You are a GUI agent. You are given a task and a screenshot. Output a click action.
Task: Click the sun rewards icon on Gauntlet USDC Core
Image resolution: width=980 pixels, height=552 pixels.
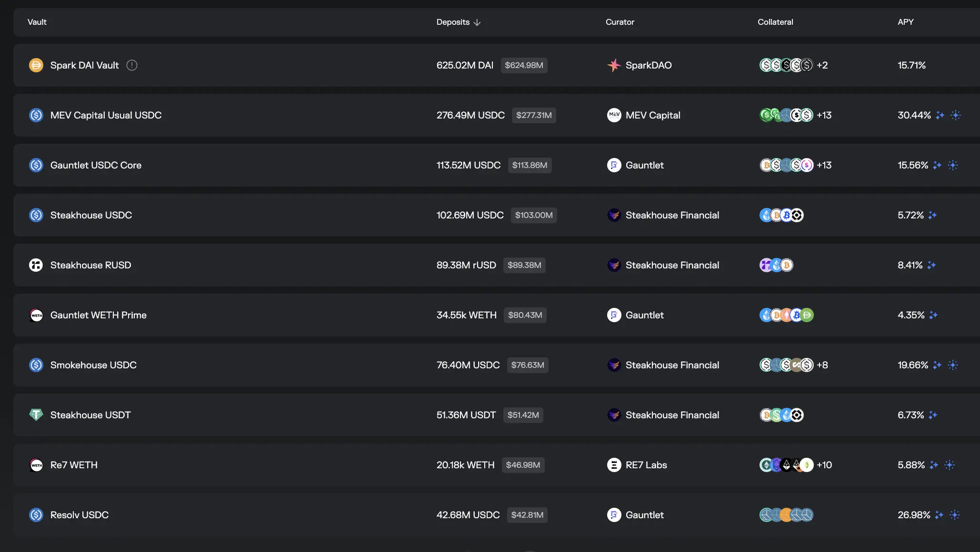point(953,165)
